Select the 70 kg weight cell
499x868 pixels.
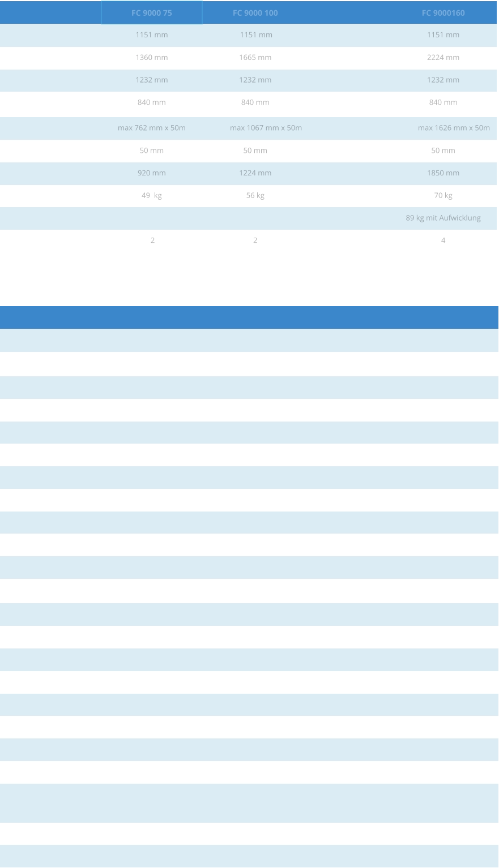click(x=443, y=196)
